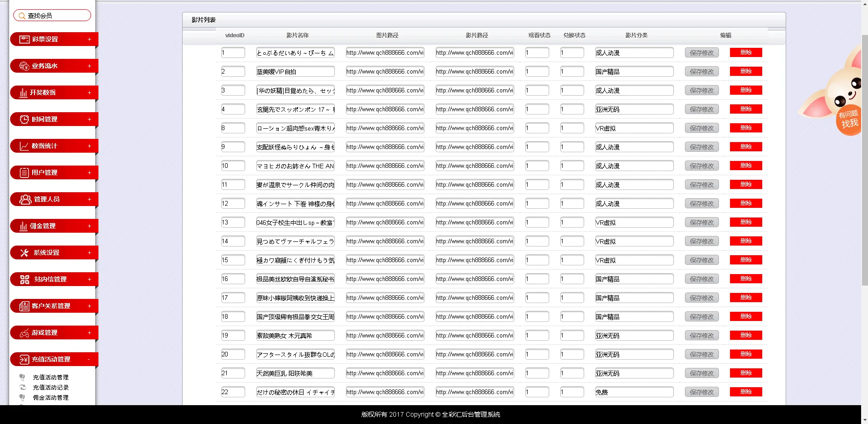
Task: Click the 影片列表 panel title
Action: click(x=203, y=20)
